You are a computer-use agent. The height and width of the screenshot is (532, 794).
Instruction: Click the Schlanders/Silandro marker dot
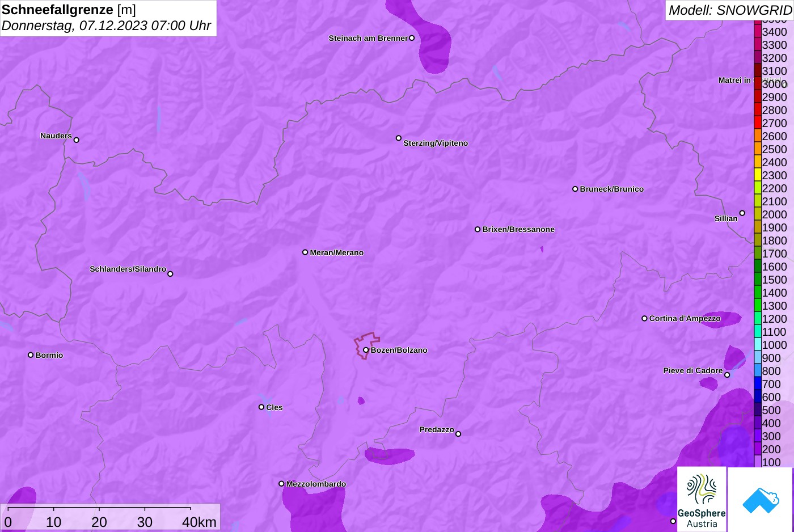point(170,274)
